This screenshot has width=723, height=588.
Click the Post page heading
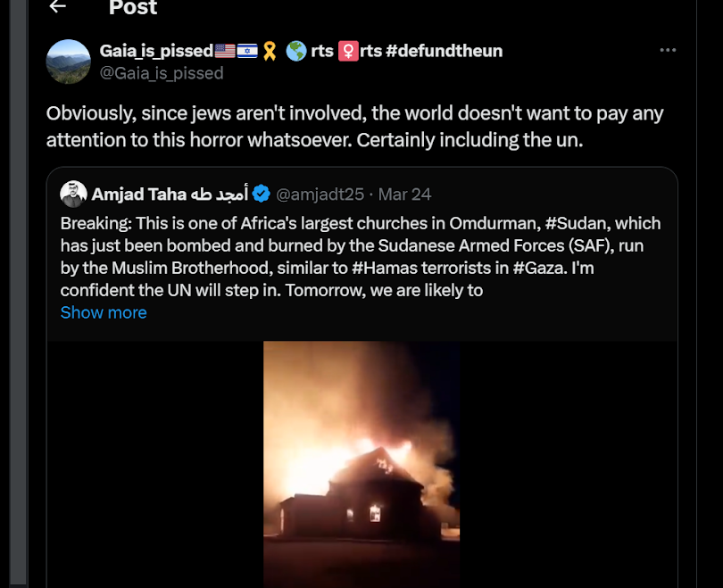[x=133, y=8]
